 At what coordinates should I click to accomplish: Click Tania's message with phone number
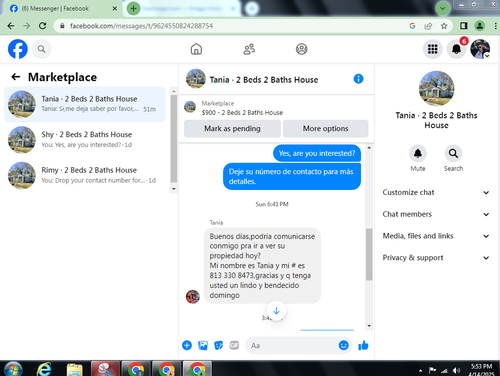tap(262, 266)
